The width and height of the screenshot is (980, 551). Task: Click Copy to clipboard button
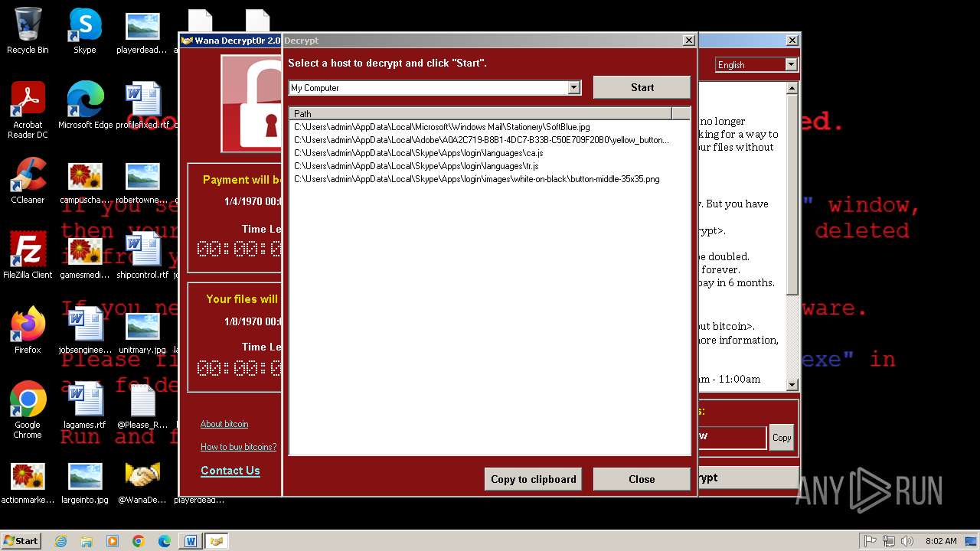(x=534, y=479)
